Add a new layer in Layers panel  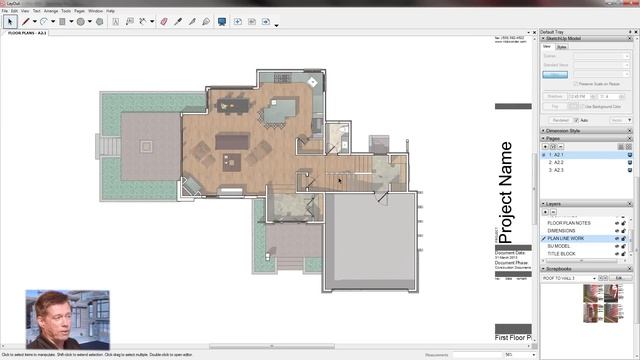(x=545, y=212)
